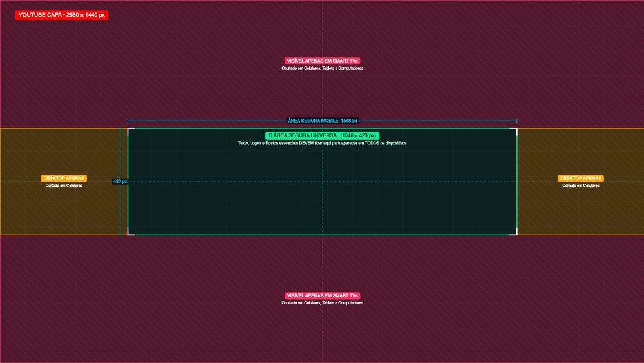Click the left-side "DESKTOP APENAS" orange badge
Screen dimensions: 644x363
pyautogui.click(x=64, y=178)
